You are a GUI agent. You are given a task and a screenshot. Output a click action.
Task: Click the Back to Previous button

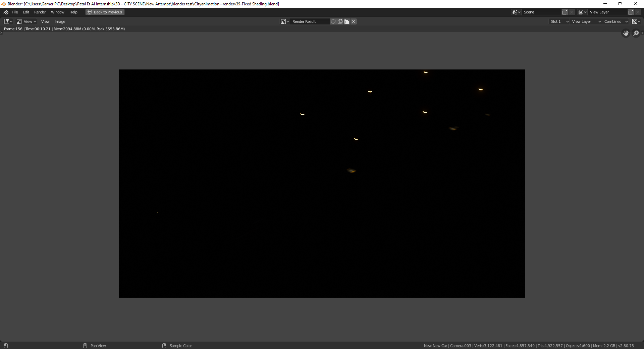coord(104,12)
